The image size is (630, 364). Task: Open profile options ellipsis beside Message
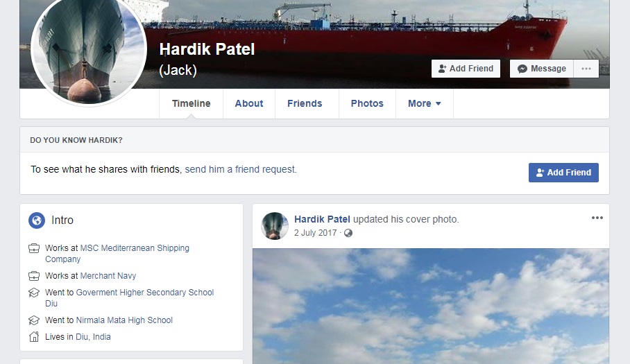tap(586, 69)
